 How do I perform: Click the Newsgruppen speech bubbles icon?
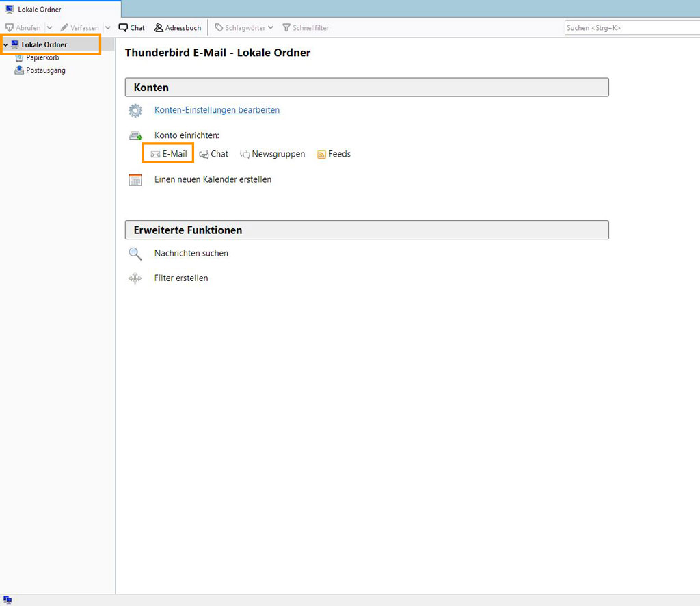point(245,155)
